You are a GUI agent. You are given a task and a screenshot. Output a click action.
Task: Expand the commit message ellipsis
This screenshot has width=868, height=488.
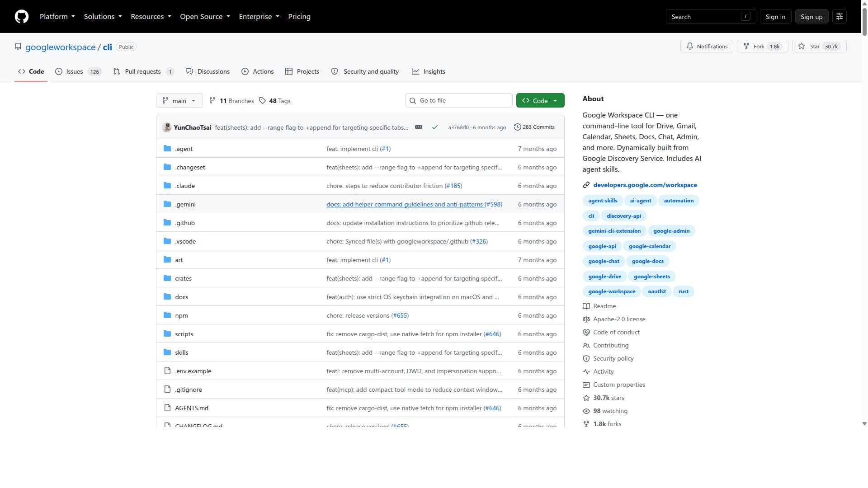419,127
